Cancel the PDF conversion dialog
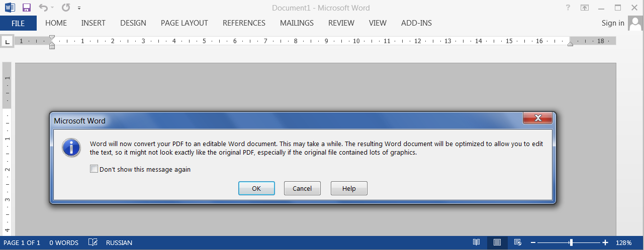This screenshot has width=644, height=250. (x=302, y=188)
